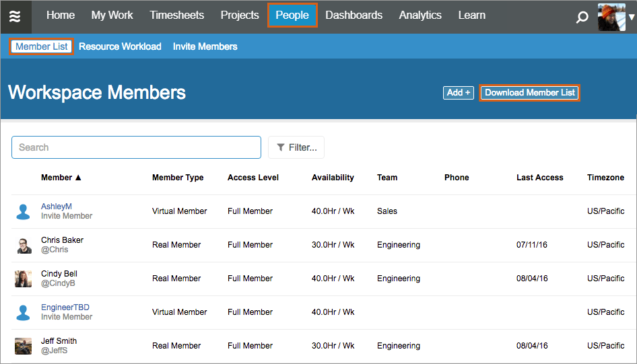Screen dimensions: 637x364
Task: Click AshleyM's virtual member silhouette icon
Action: 24,212
